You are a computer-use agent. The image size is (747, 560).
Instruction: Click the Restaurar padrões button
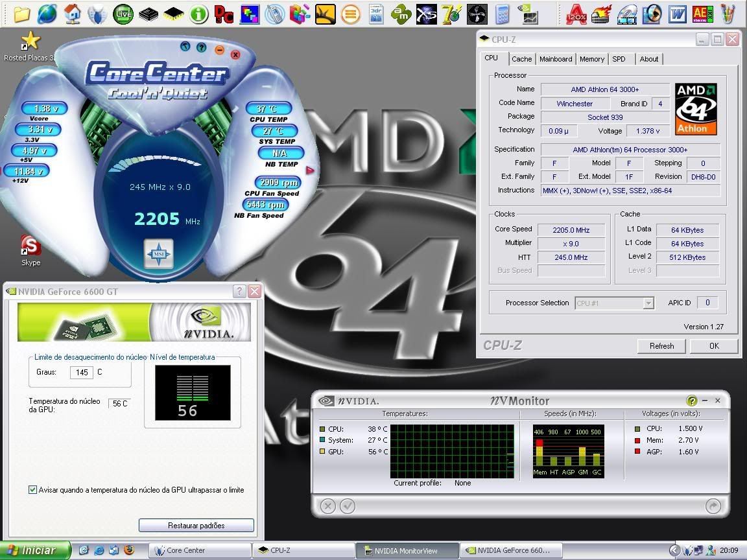click(x=196, y=525)
